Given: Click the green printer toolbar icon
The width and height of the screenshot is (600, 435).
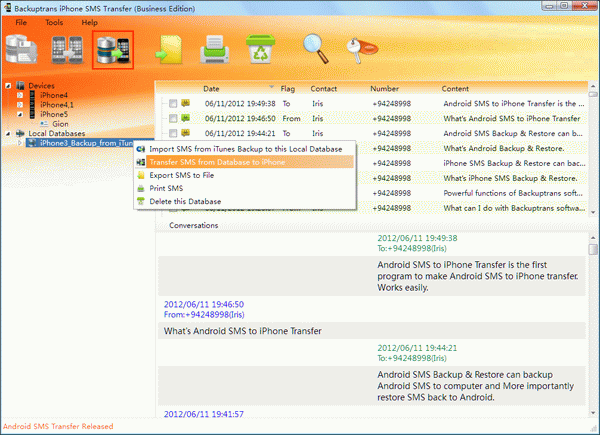Looking at the screenshot, I should (215, 49).
